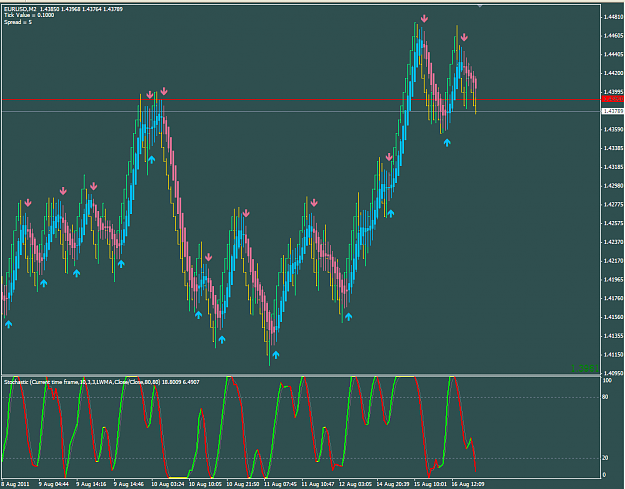Screen dimensions: 625x489
Task: Click price axis value 1.44810
Action: click(613, 17)
